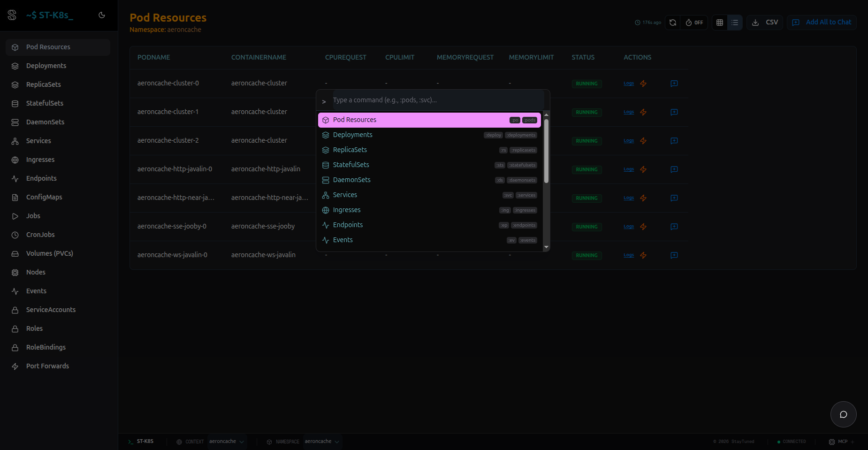868x450 pixels.
Task: Click Nodes chip icon in sidebar
Action: click(15, 272)
